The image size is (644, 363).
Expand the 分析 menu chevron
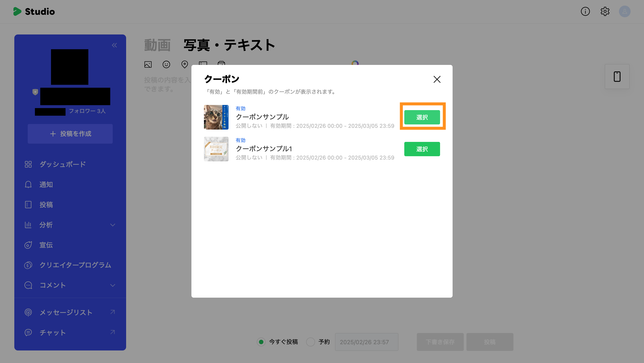[113, 225]
